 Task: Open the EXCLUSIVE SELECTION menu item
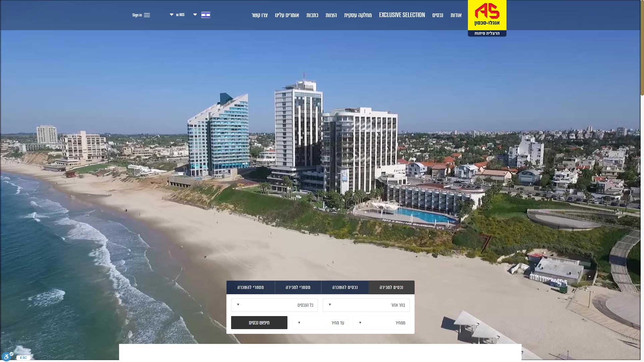point(402,15)
